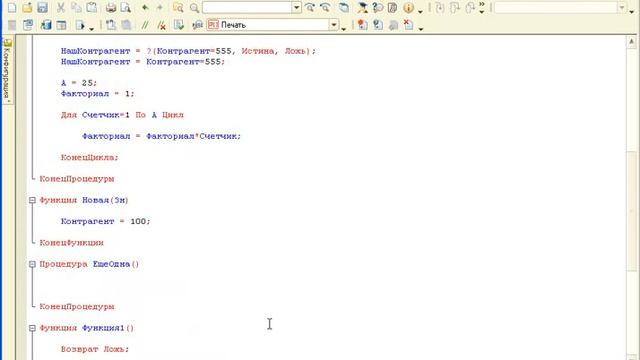Image resolution: width=640 pixels, height=360 pixels.
Task: Click the line 'А = 25;'
Action: pyautogui.click(x=79, y=83)
